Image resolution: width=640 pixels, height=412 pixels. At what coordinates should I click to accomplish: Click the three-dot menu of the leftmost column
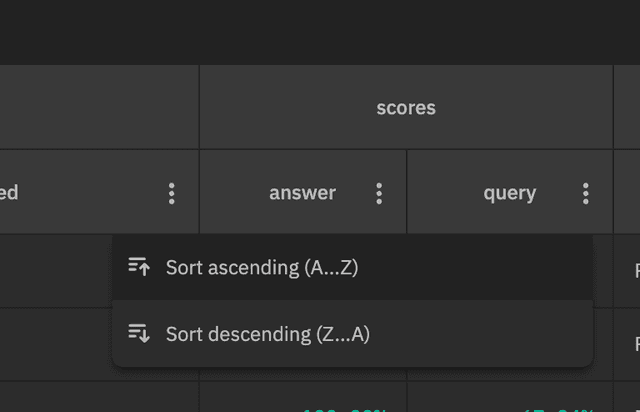click(x=172, y=193)
